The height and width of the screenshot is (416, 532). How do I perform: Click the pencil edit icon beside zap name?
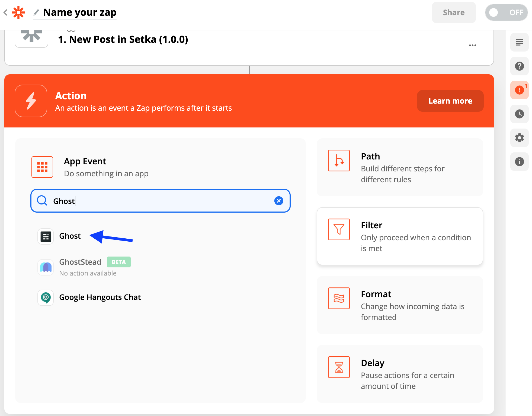36,12
